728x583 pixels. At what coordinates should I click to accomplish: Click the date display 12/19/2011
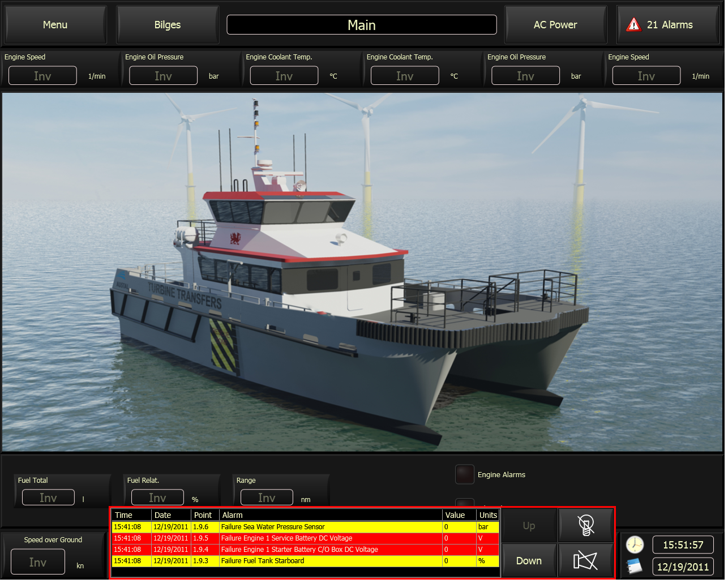683,567
